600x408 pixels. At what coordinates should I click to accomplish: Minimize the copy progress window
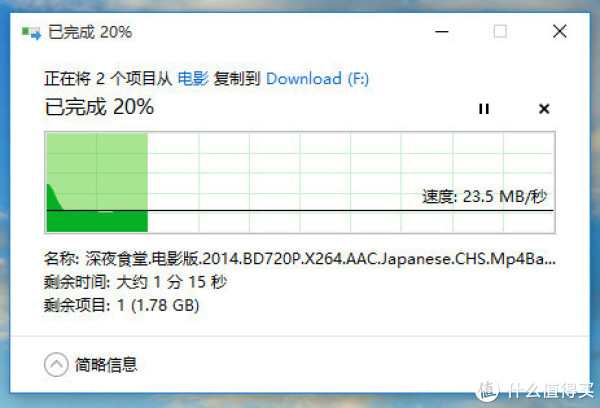click(442, 32)
